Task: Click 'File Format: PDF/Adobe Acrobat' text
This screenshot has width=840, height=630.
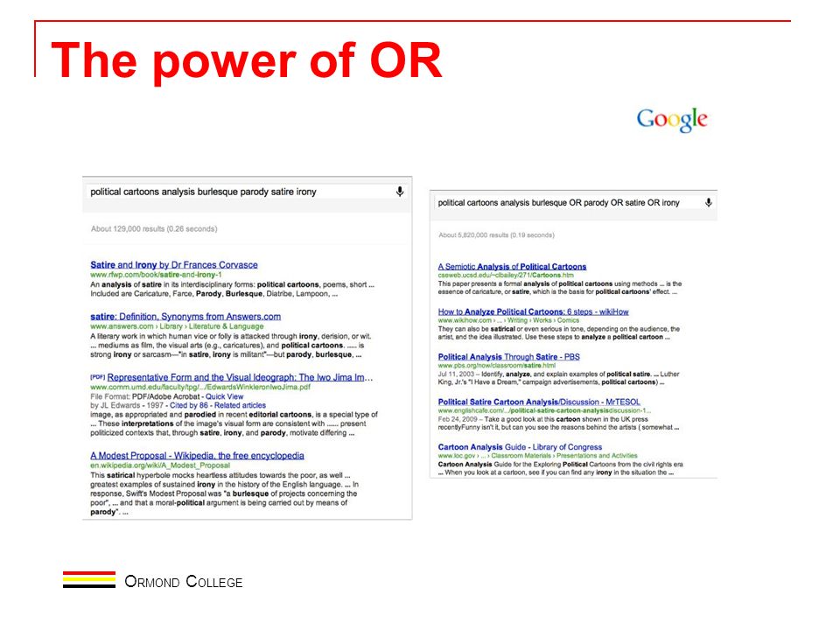Action: 144,396
